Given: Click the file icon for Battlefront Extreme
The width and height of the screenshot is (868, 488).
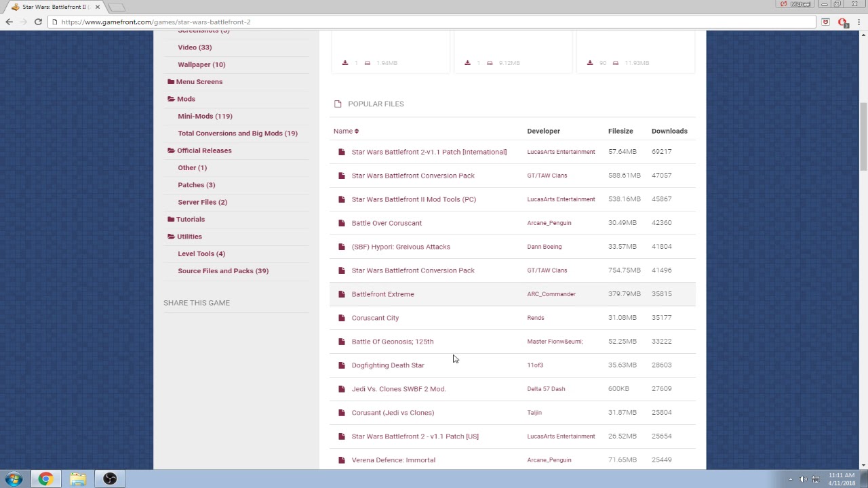Looking at the screenshot, I should [x=342, y=294].
